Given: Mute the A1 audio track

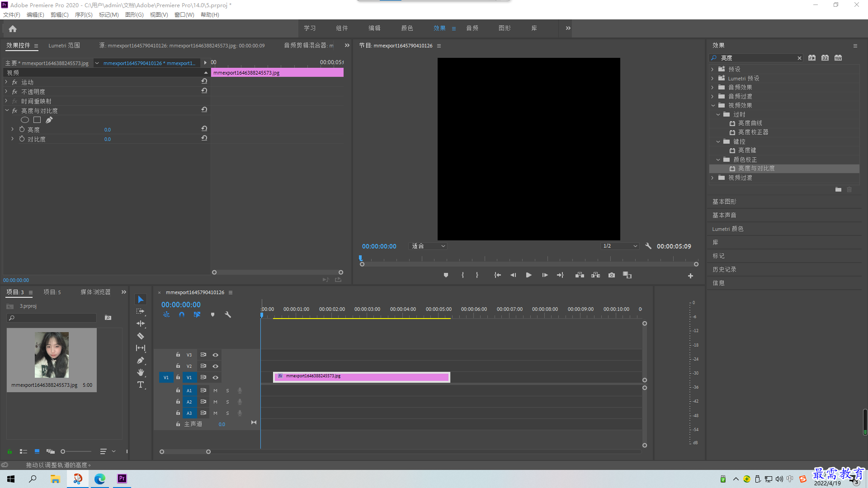Looking at the screenshot, I should pos(216,391).
